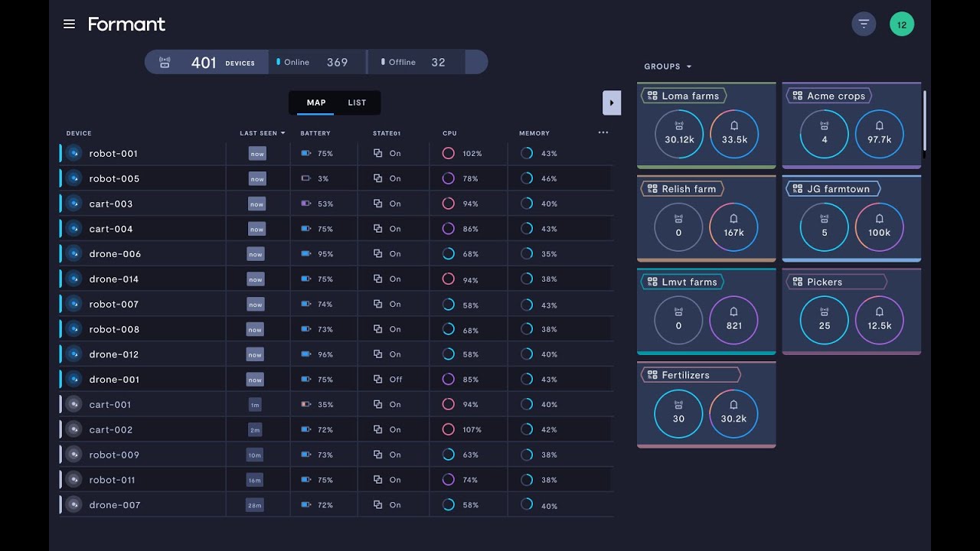Sort by the DEVICE column header
980x551 pixels.
click(79, 133)
